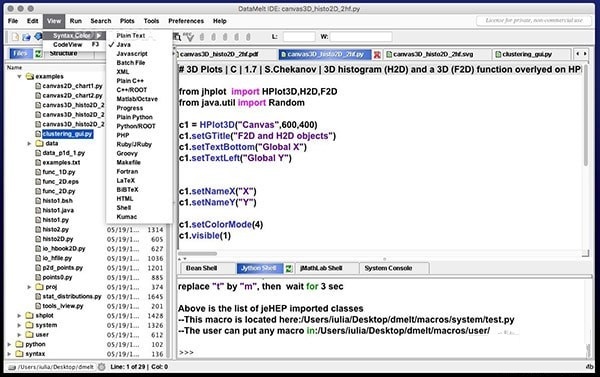
Task: Open the Structure tab in side panel
Action: coord(64,53)
